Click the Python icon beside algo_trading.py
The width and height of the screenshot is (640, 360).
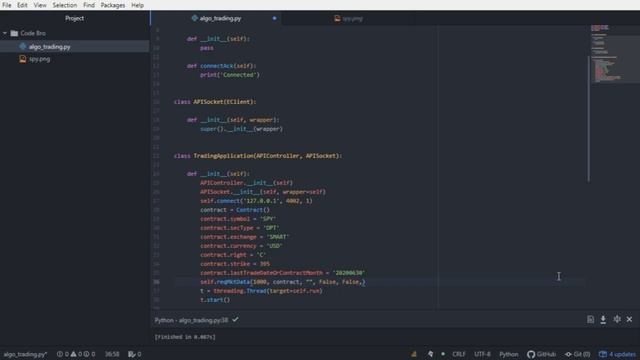[x=22, y=47]
